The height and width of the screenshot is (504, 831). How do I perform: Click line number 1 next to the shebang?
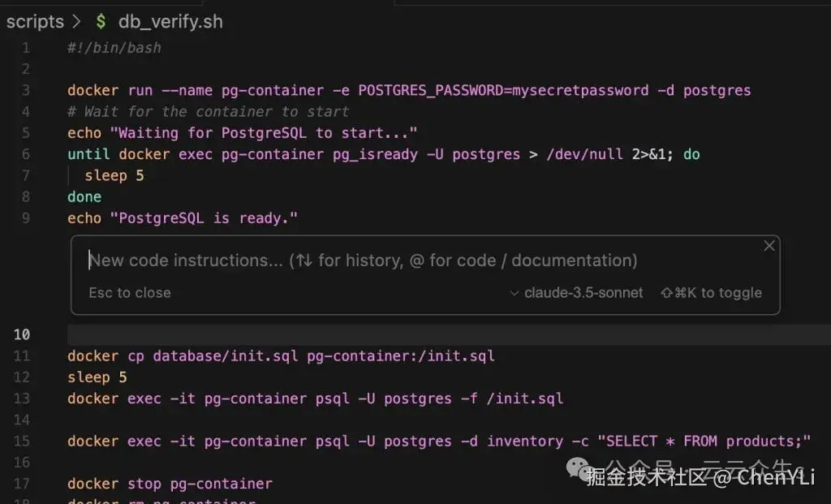pos(26,47)
